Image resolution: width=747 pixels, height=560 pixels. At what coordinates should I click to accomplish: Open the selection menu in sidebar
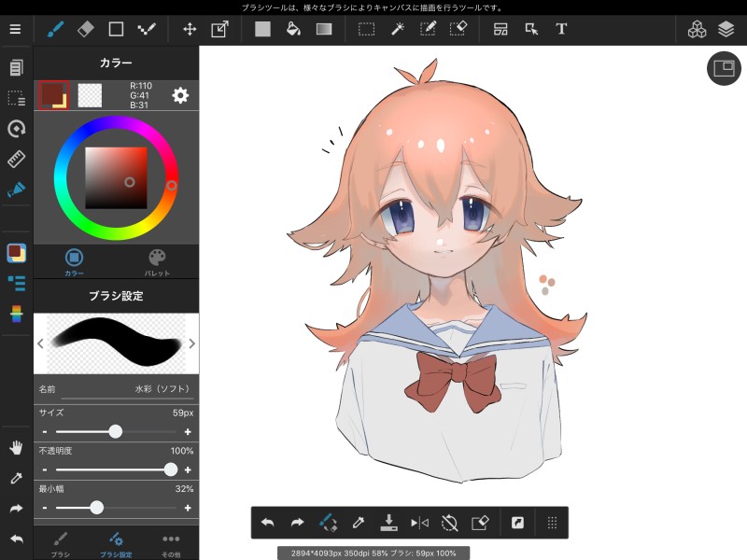pyautogui.click(x=16, y=98)
